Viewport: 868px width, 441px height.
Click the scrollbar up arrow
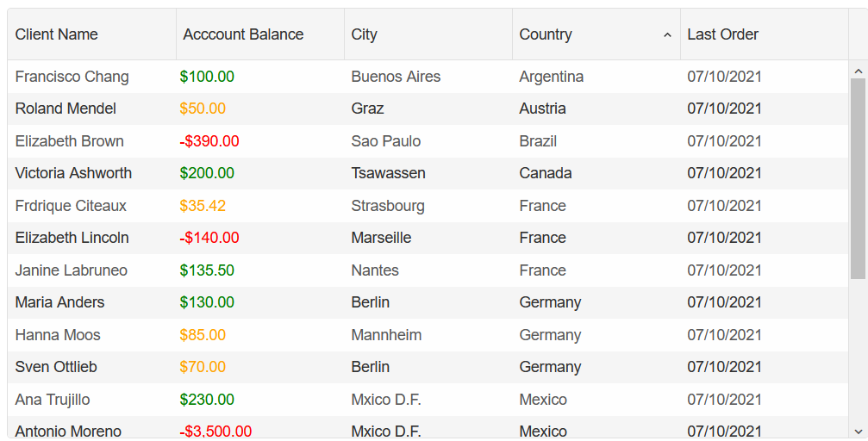(858, 71)
